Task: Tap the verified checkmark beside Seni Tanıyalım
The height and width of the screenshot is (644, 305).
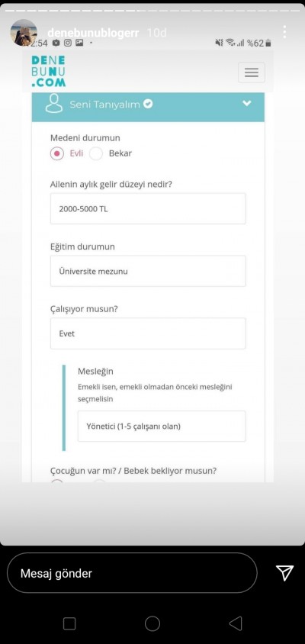Action: (148, 105)
